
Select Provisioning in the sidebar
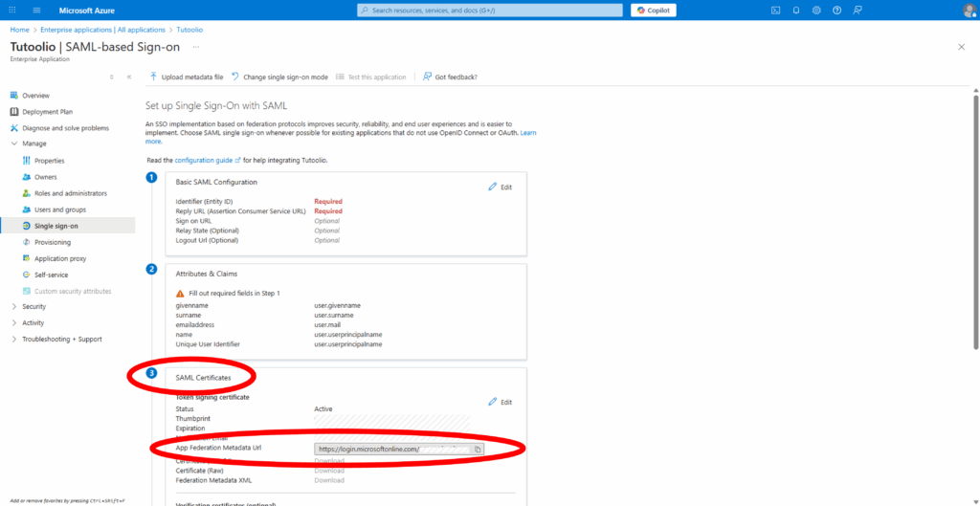click(x=53, y=242)
